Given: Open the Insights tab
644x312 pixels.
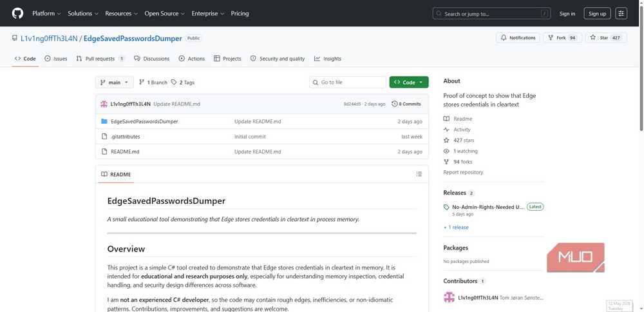Looking at the screenshot, I should (x=328, y=59).
